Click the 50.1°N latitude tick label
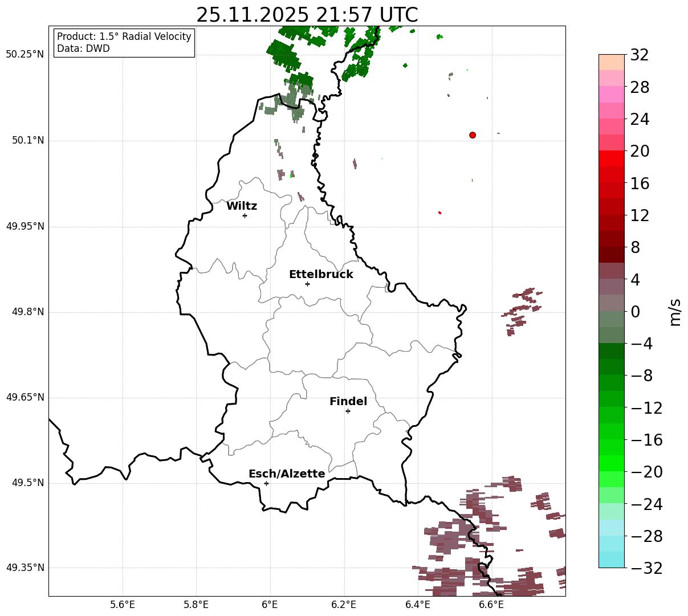This screenshot has height=616, width=688. pyautogui.click(x=28, y=141)
